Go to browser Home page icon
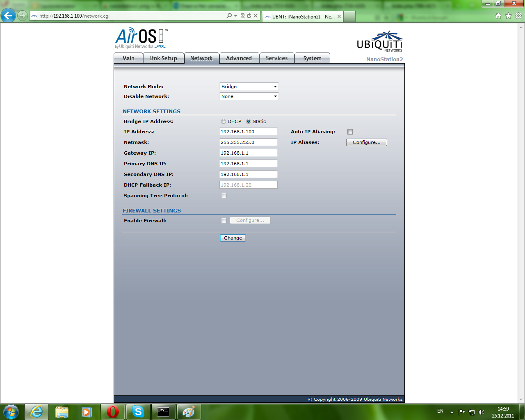 pyautogui.click(x=498, y=16)
